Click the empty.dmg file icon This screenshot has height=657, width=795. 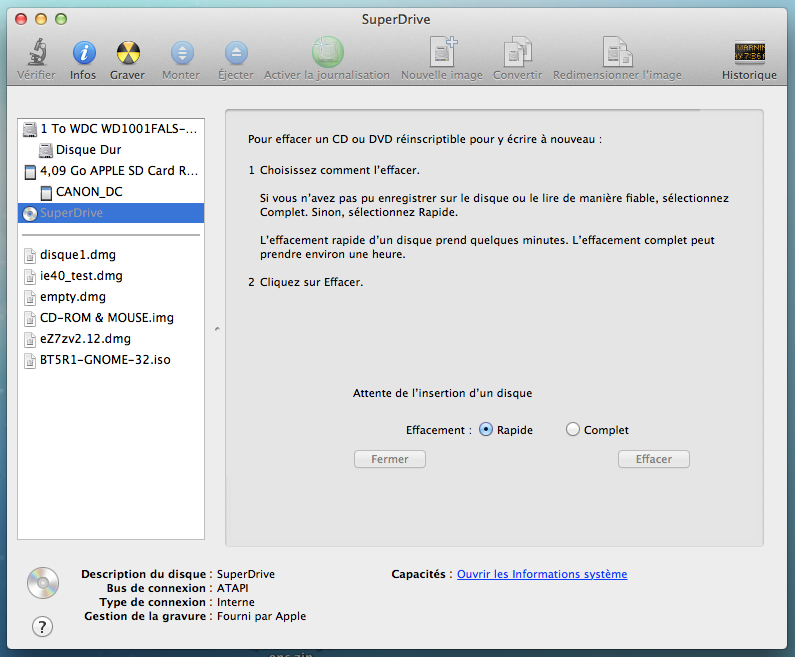point(30,298)
